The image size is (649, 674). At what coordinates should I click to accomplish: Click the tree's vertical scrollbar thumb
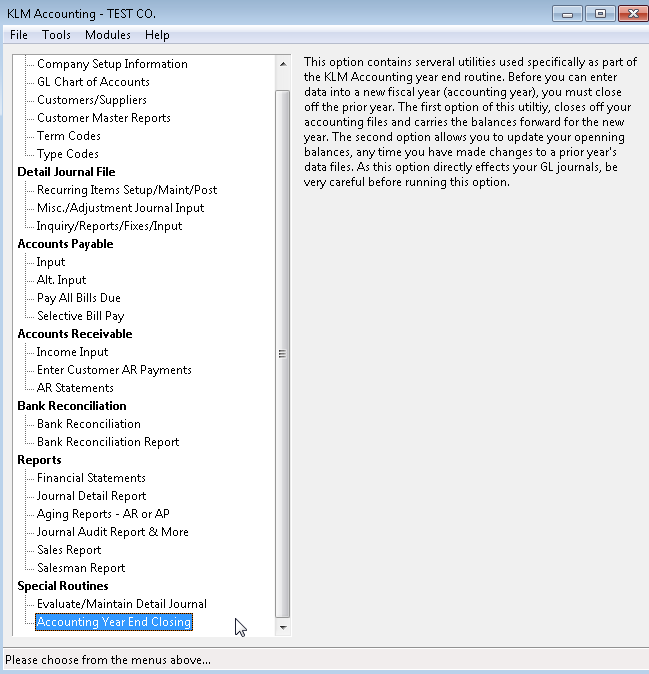(x=283, y=354)
